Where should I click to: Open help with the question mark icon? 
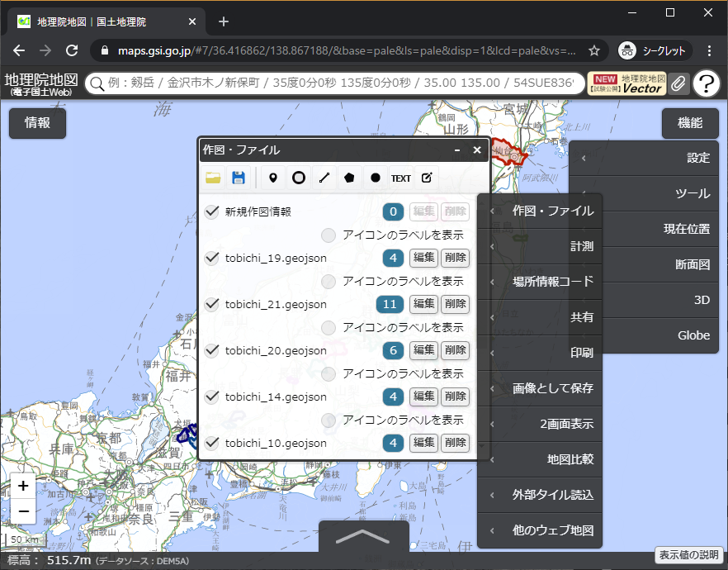pyautogui.click(x=707, y=84)
